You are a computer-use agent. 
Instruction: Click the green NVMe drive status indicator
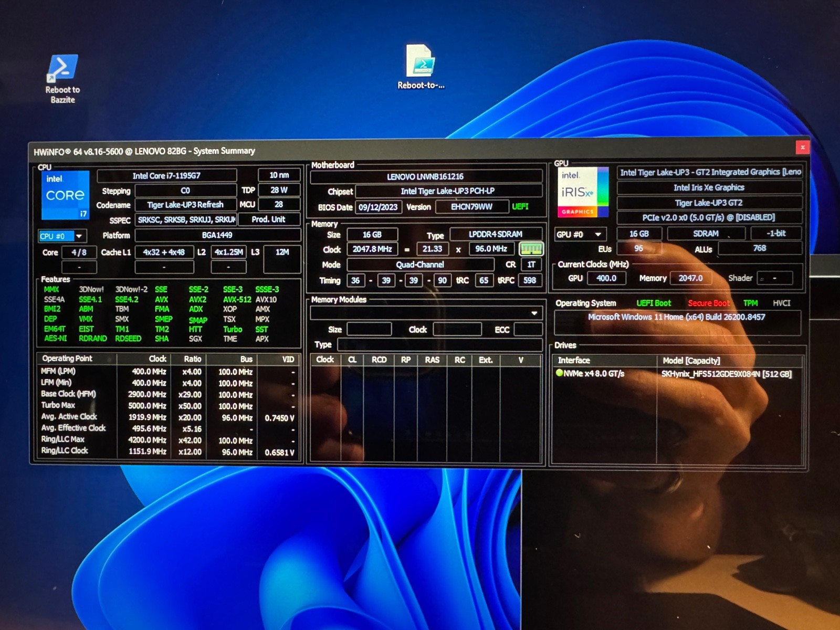pos(559,373)
